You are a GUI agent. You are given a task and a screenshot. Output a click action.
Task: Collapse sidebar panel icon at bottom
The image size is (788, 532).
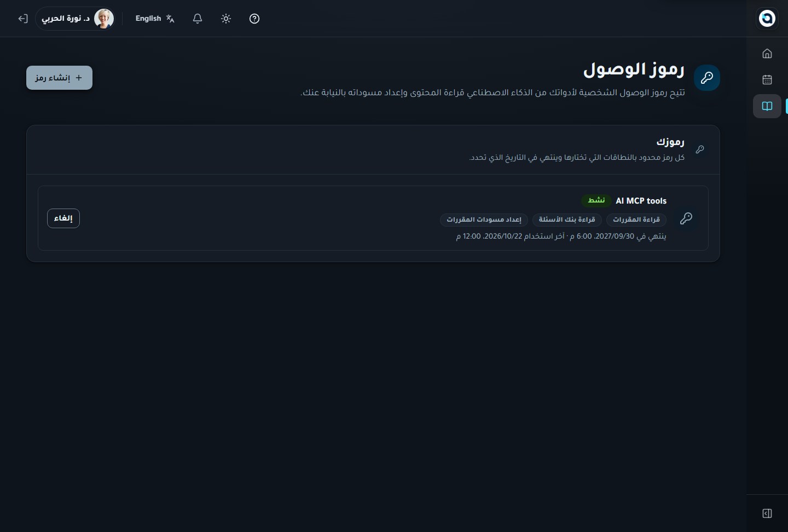click(767, 513)
